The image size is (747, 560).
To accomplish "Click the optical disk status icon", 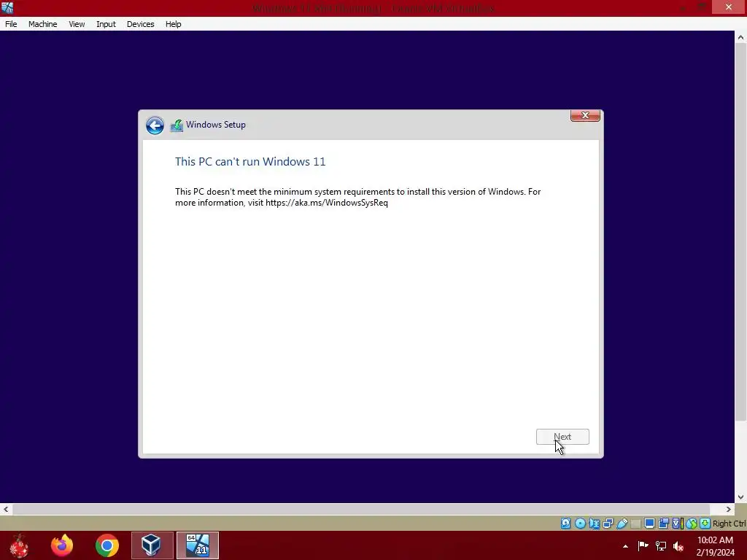I will point(580,524).
